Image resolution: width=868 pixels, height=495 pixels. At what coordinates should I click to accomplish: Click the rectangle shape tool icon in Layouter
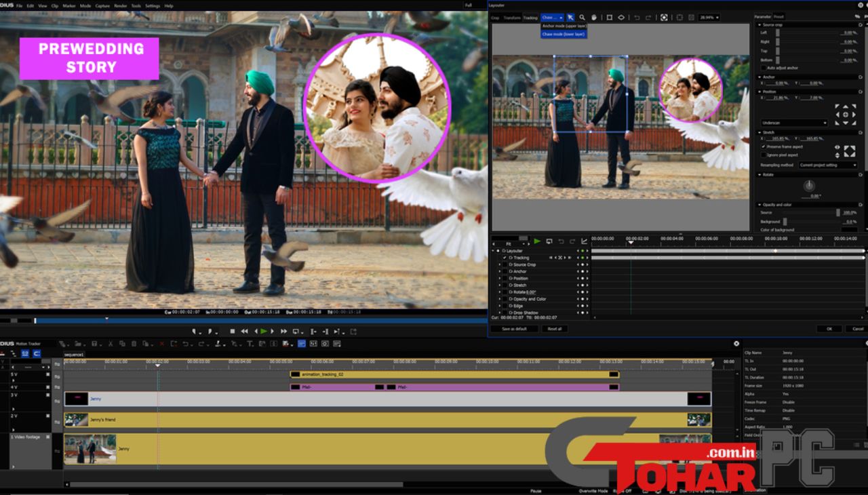609,18
